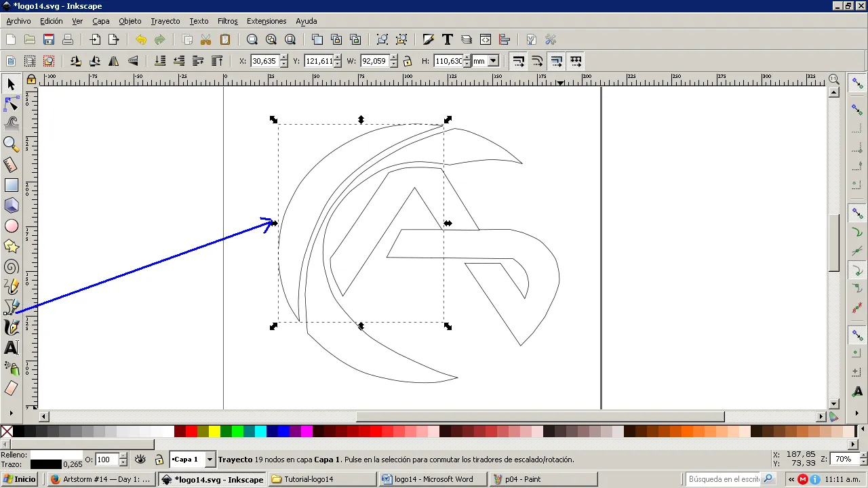
Task: Open the Filtros menu
Action: pos(228,21)
